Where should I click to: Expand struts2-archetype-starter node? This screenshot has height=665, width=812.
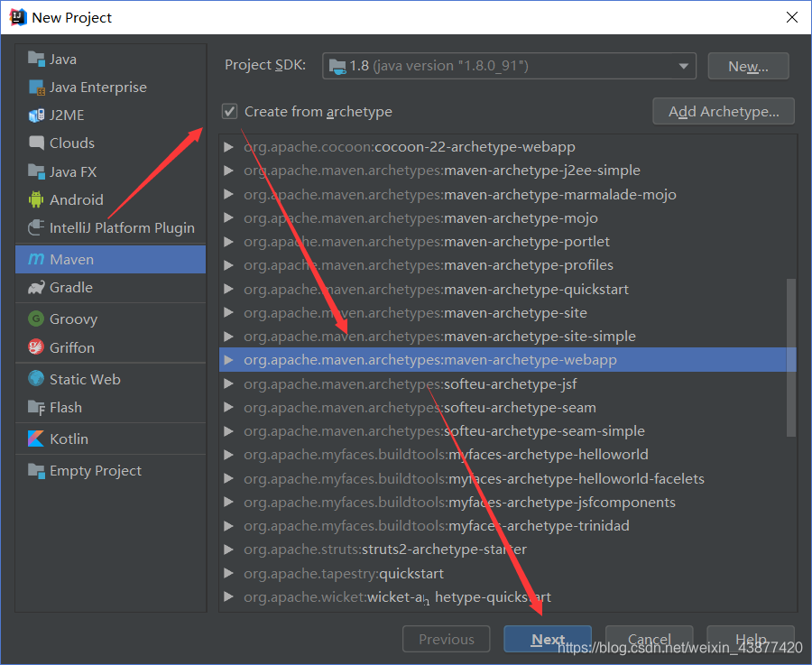point(228,550)
